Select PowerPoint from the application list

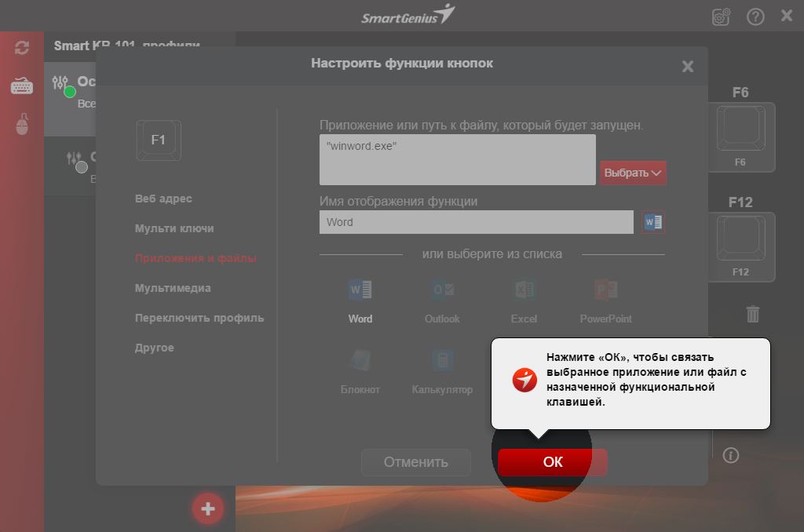pos(605,301)
